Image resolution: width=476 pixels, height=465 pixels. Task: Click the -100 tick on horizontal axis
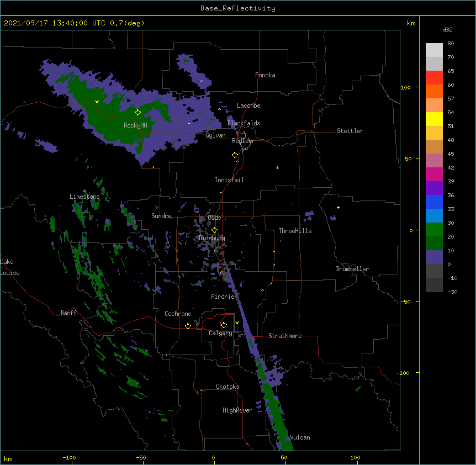(69, 457)
